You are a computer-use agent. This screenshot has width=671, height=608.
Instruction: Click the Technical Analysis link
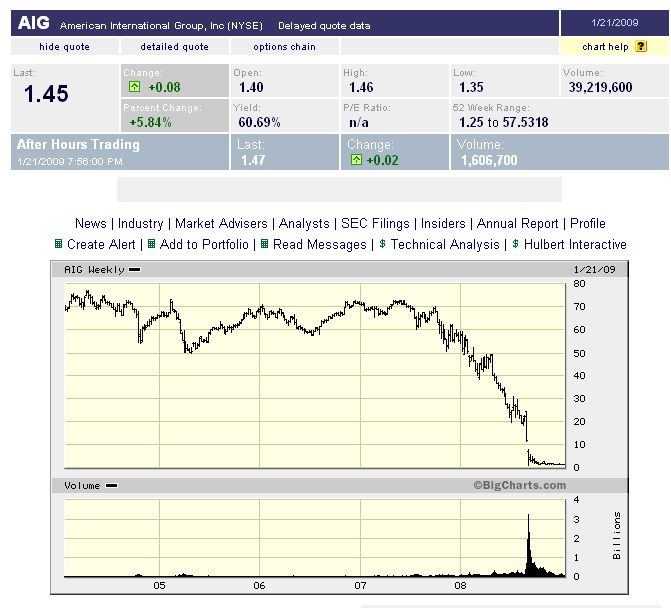coord(445,244)
